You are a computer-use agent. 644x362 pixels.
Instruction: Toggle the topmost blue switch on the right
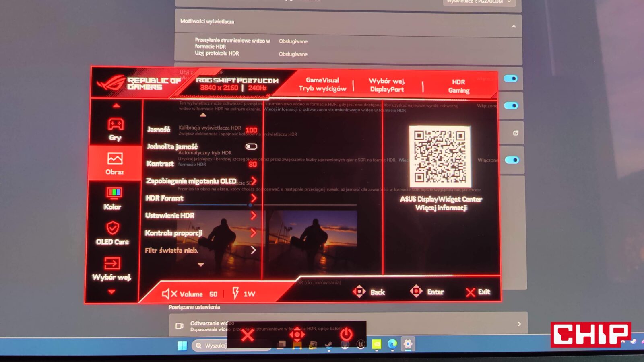click(511, 78)
